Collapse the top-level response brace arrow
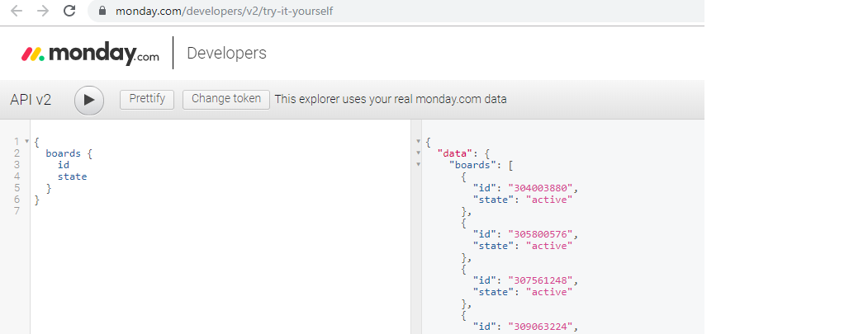This screenshot has height=334, width=868. click(419, 142)
